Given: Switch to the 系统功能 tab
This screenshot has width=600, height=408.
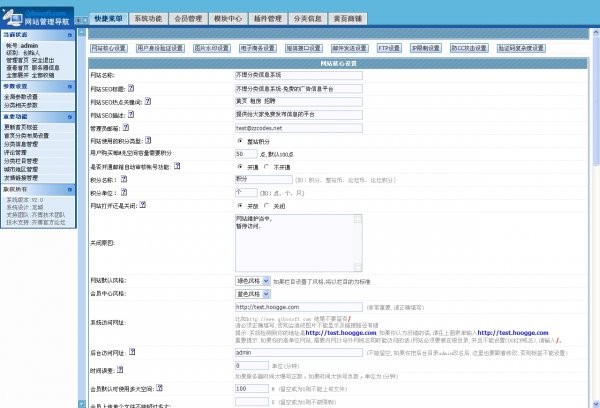Looking at the screenshot, I should 148,18.
